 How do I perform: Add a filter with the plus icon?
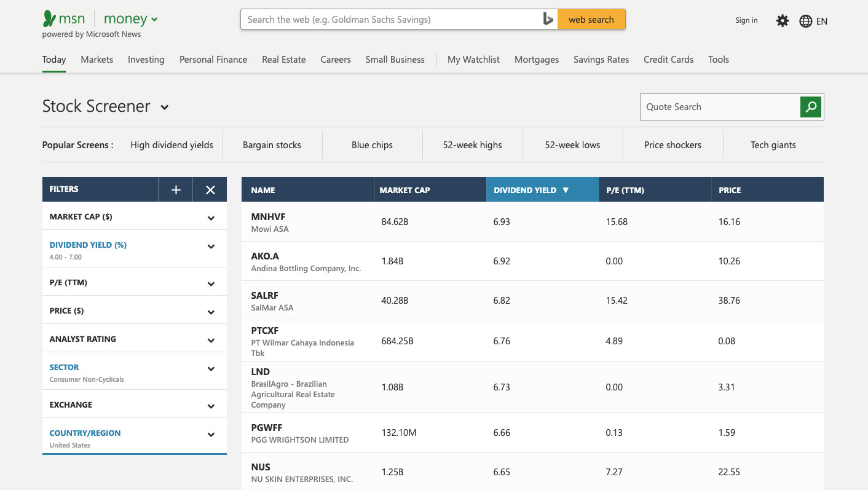click(176, 189)
